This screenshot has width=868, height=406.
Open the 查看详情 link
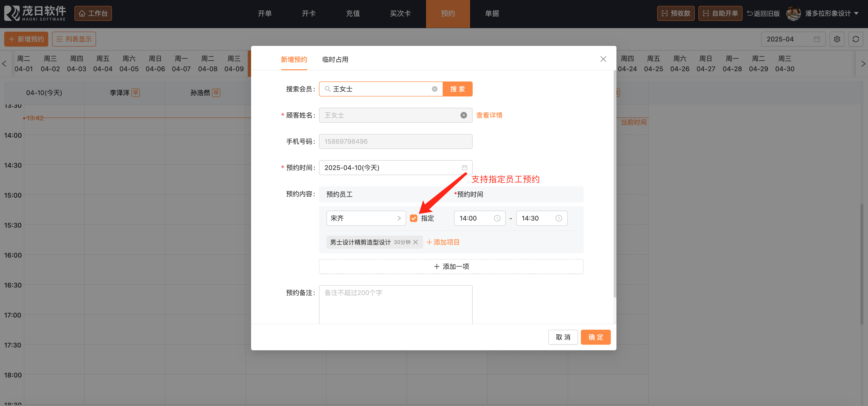(x=489, y=115)
